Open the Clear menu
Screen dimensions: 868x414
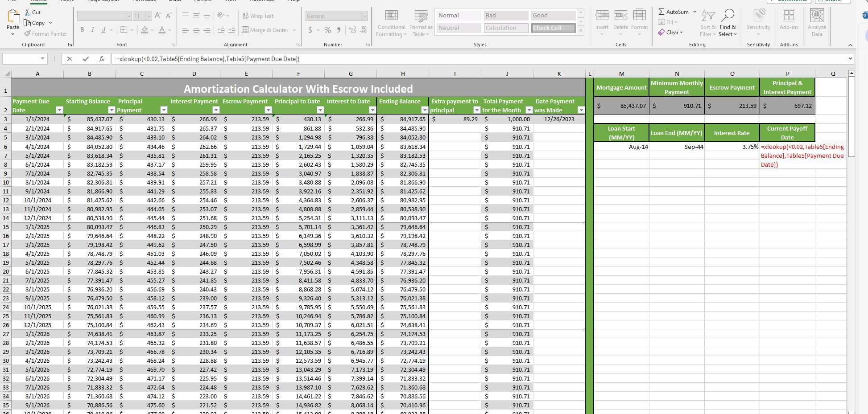pyautogui.click(x=670, y=33)
